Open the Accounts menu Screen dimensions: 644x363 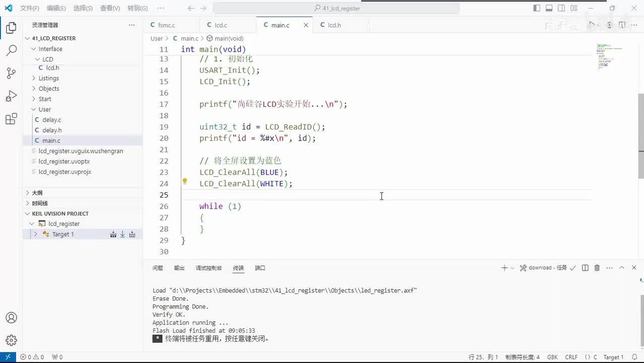click(11, 318)
